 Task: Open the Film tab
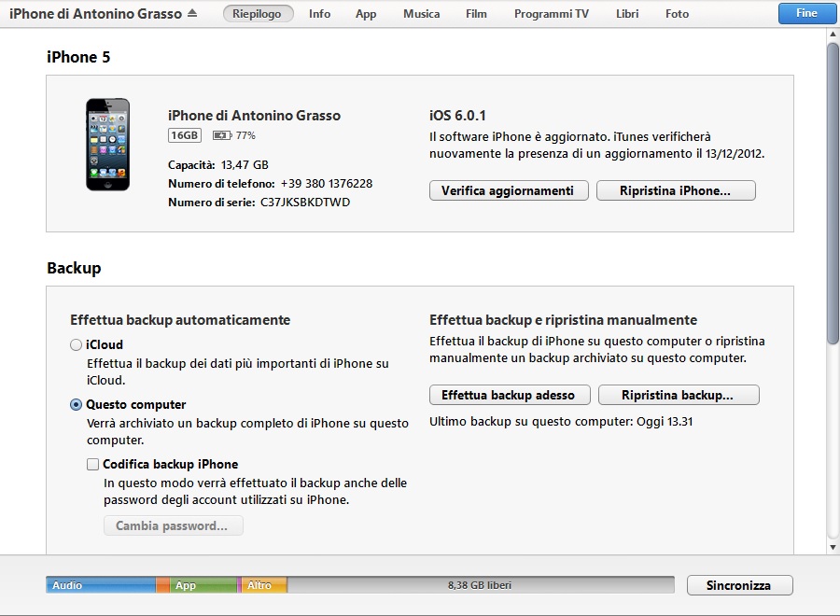coord(476,13)
